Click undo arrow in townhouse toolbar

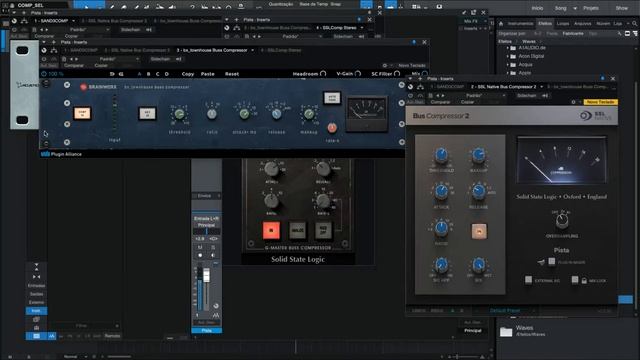click(112, 74)
